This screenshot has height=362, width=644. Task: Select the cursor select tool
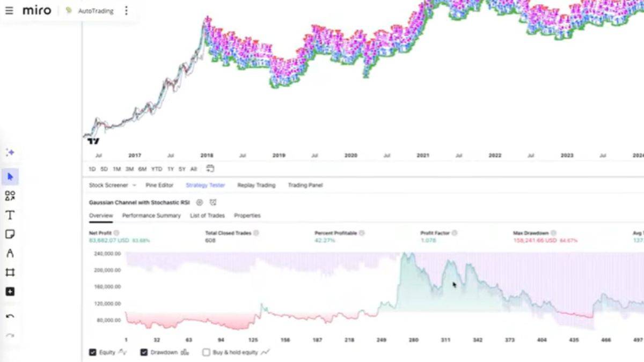[x=10, y=176]
